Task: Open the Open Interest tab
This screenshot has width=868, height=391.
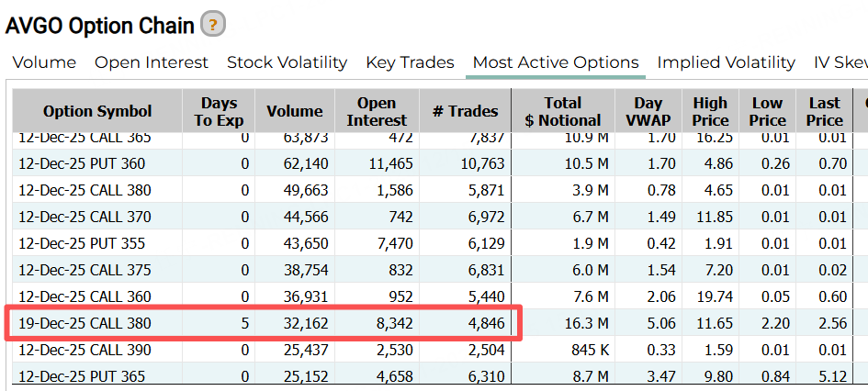Action: coord(152,62)
